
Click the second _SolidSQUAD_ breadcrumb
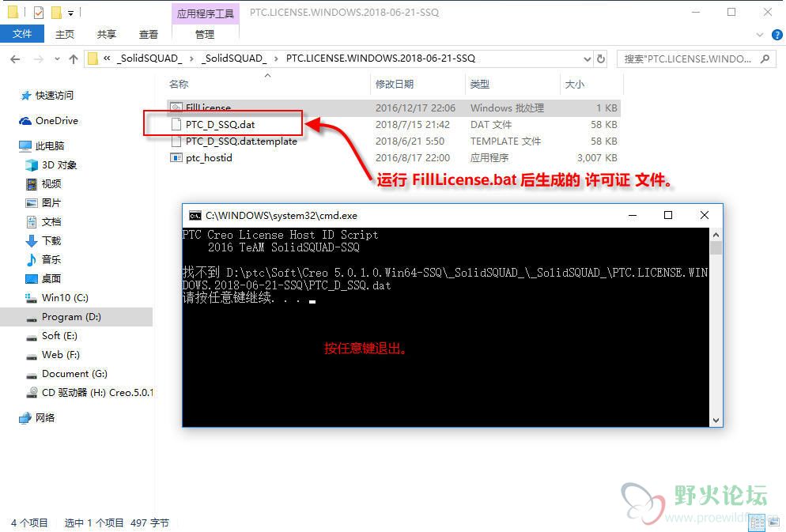click(x=233, y=58)
